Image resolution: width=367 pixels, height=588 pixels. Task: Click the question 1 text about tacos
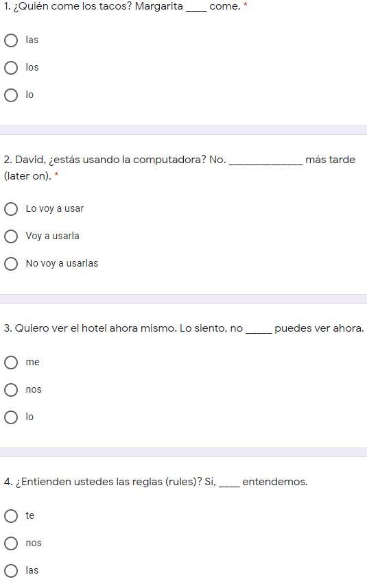point(122,6)
